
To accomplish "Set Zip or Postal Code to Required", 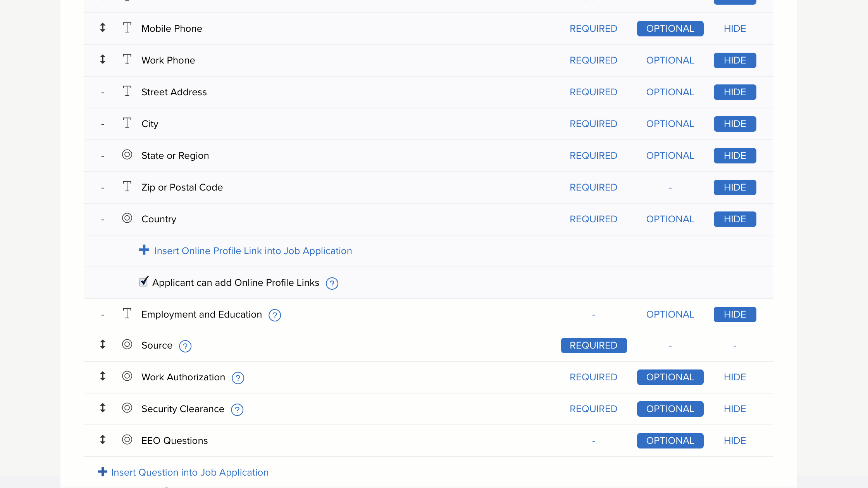I will 593,187.
